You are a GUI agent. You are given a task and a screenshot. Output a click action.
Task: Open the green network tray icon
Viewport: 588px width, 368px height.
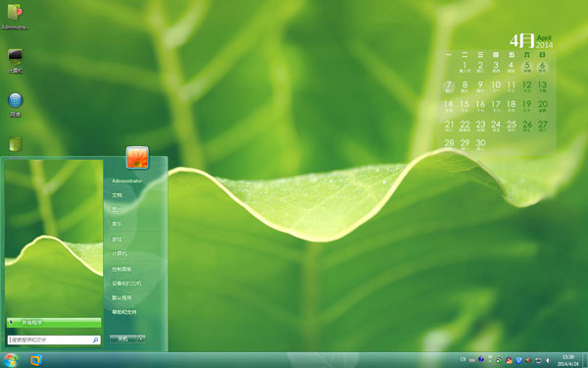[499, 360]
